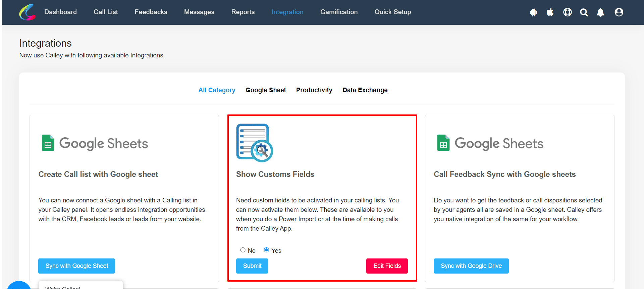Click Sync with Google Sheet button

[x=76, y=266]
